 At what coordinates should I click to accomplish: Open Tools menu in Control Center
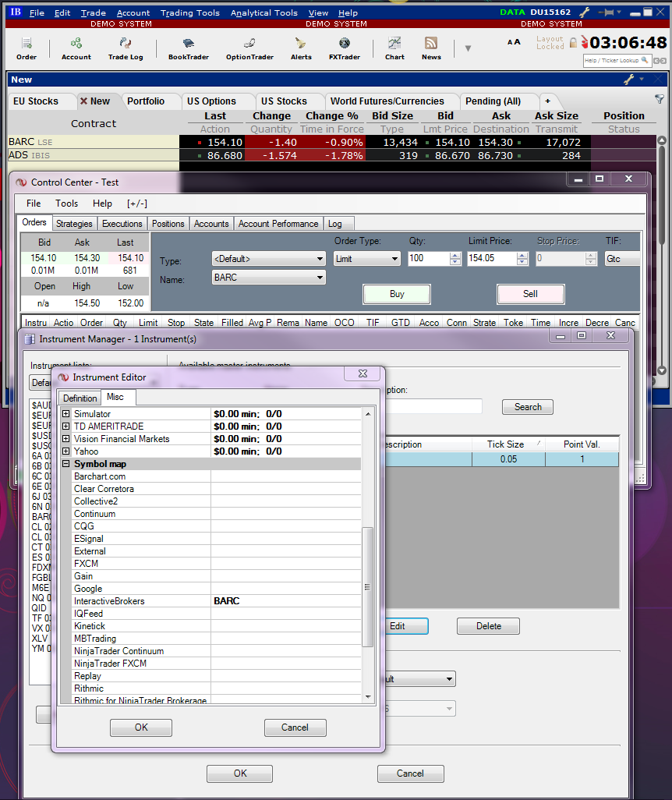66,204
